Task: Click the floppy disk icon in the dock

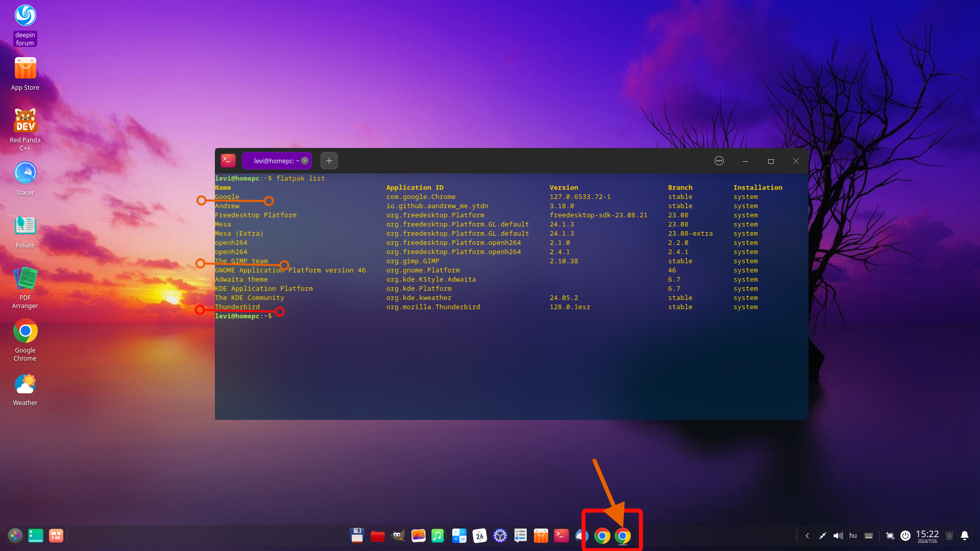Action: click(x=357, y=536)
